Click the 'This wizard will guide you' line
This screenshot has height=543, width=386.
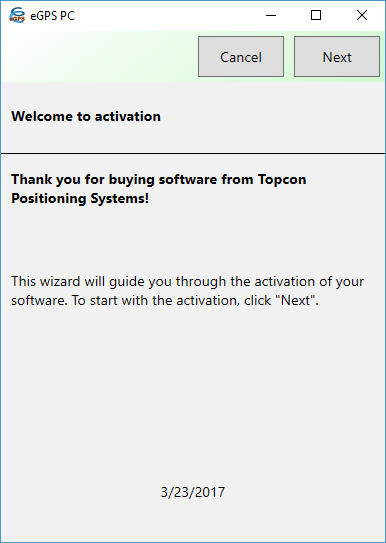click(x=187, y=281)
